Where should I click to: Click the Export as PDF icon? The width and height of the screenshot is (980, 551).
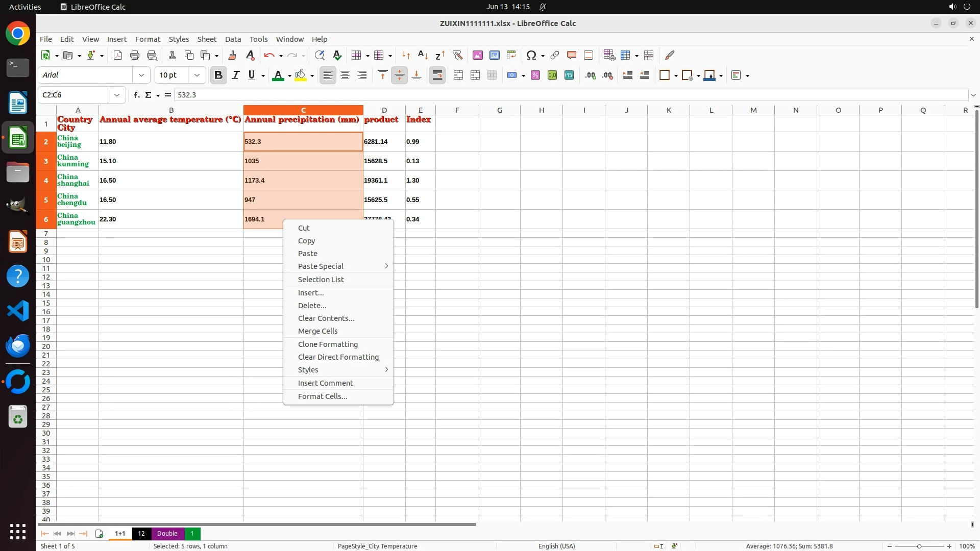tap(118, 55)
